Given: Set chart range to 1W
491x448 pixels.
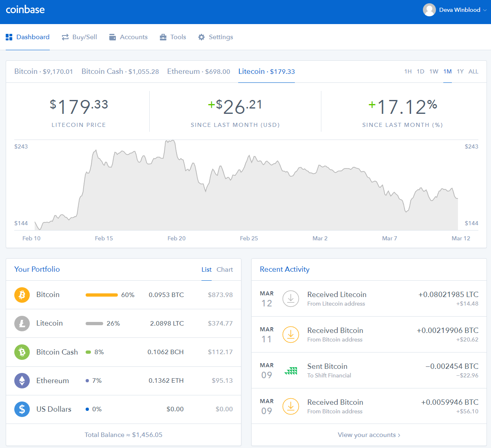Looking at the screenshot, I should (434, 71).
